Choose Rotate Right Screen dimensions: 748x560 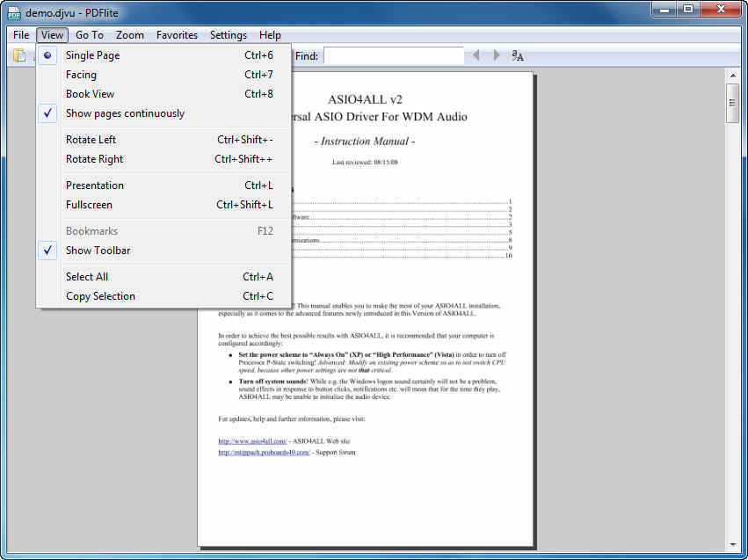tap(164, 159)
